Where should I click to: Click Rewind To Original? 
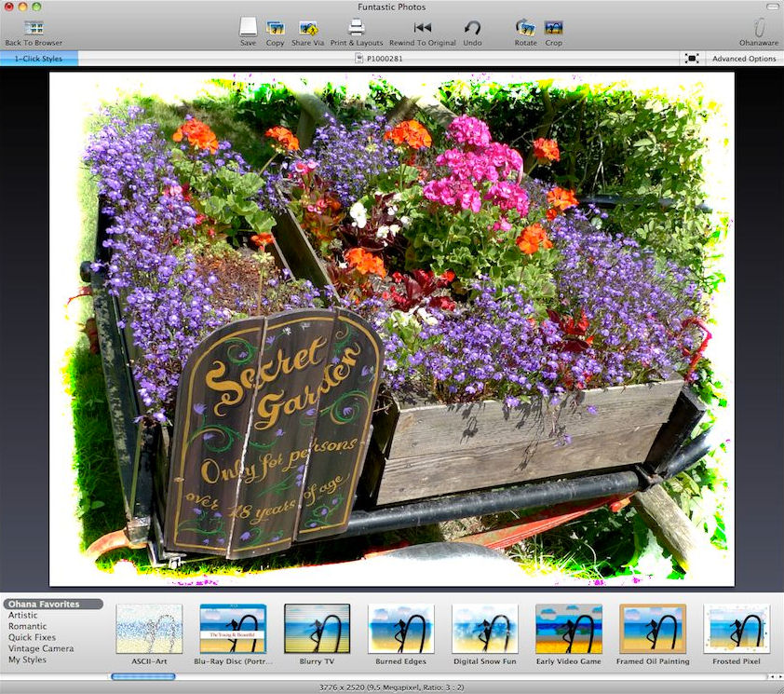point(422,28)
